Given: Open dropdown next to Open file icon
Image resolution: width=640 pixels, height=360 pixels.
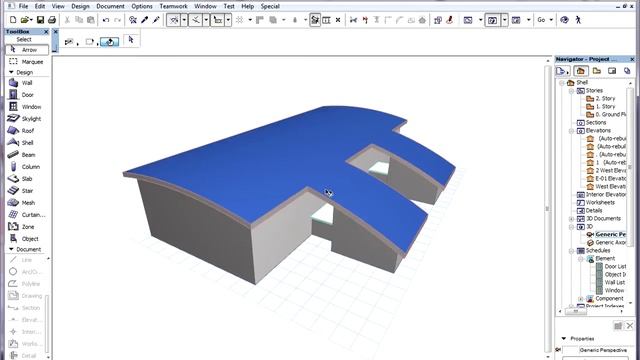Looking at the screenshot, I should [31, 20].
